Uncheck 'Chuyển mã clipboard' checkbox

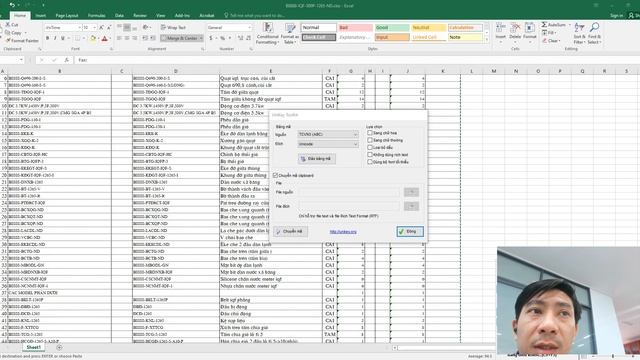276,176
